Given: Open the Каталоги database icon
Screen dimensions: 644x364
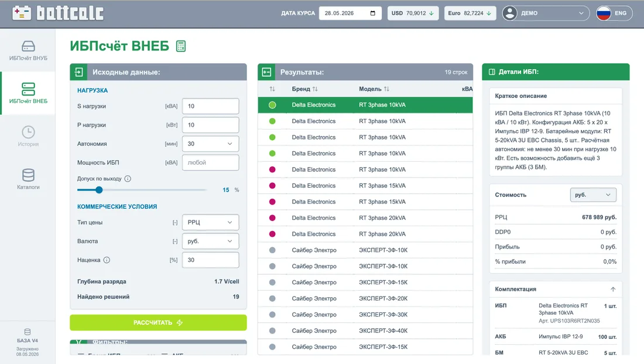Looking at the screenshot, I should (28, 175).
